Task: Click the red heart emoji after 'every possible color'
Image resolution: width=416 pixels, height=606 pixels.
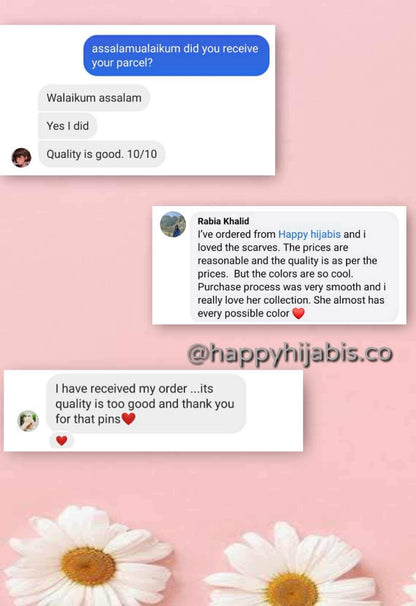Action: point(298,313)
